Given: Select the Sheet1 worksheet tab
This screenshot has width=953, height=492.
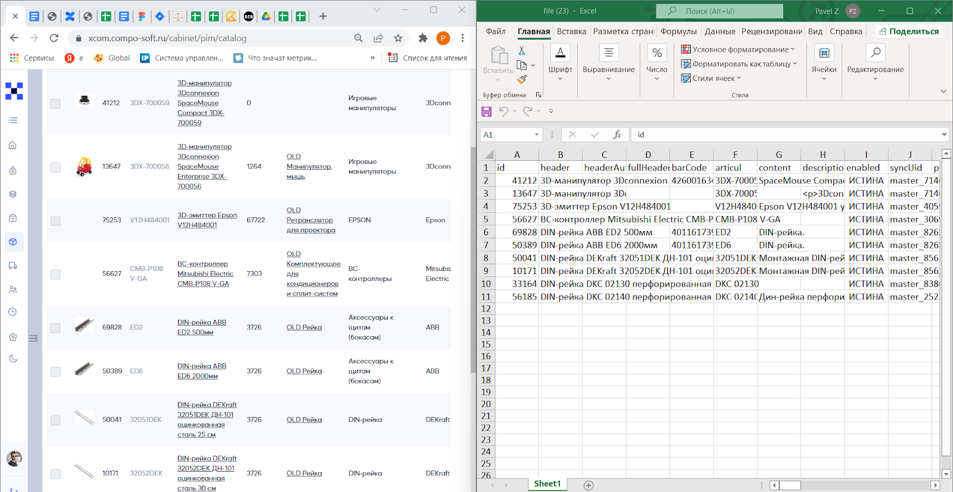Looking at the screenshot, I should click(x=546, y=484).
